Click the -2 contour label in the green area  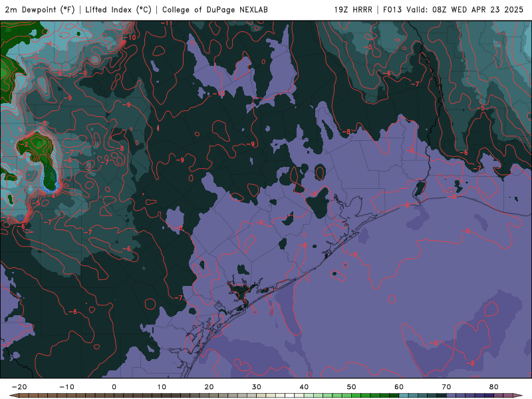[x=24, y=144]
